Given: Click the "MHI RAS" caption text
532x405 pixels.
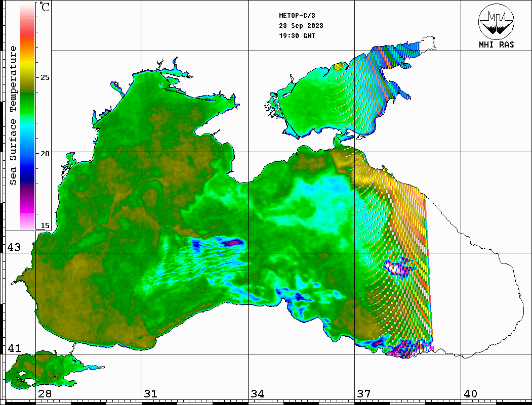Looking at the screenshot, I should point(497,44).
